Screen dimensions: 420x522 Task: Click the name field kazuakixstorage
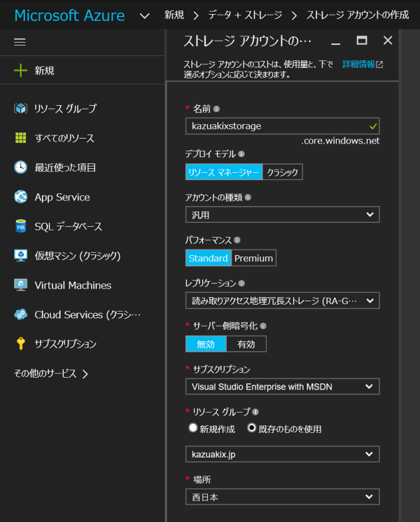point(282,126)
